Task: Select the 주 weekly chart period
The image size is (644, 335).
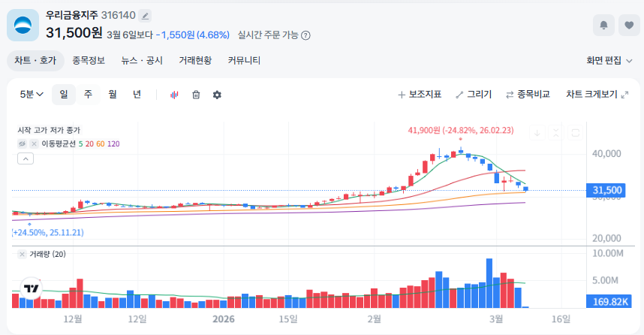Action: [88, 95]
